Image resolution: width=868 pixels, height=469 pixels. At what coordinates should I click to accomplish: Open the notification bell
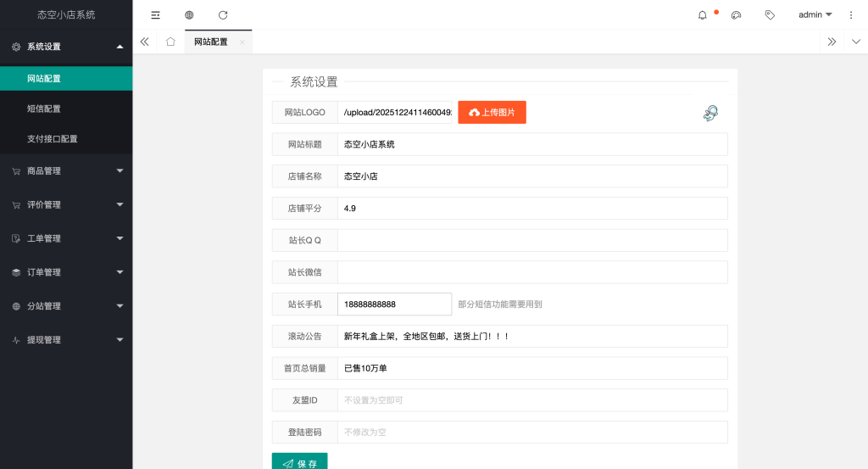coord(703,15)
